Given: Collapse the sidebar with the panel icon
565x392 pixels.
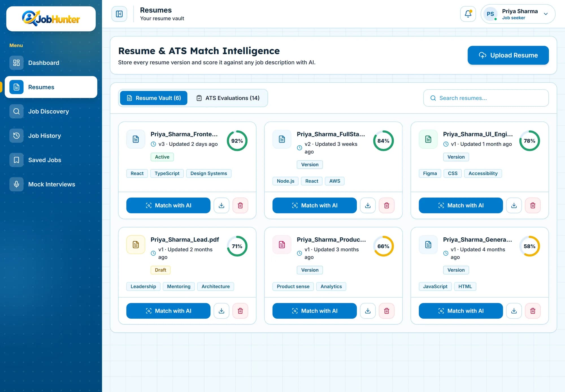Looking at the screenshot, I should [119, 14].
